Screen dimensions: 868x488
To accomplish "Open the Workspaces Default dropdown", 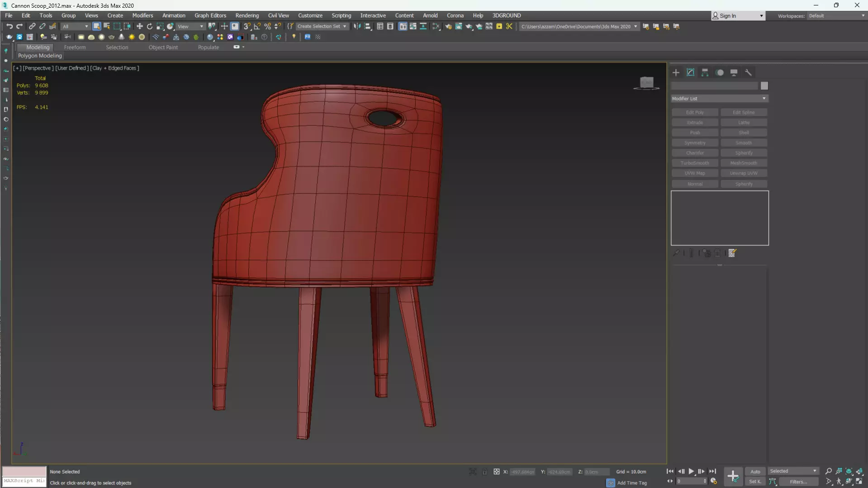I will point(836,16).
